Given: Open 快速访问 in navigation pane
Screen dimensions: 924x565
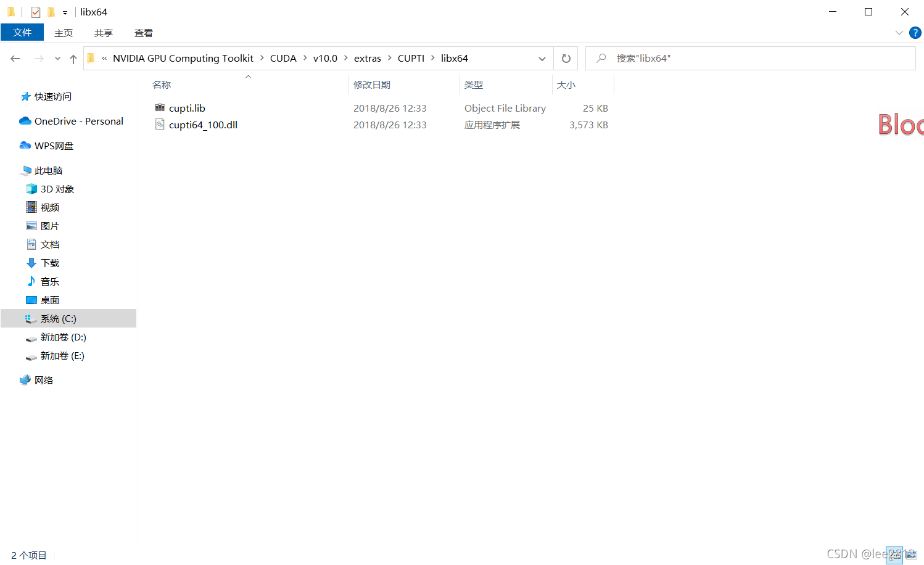Looking at the screenshot, I should (x=53, y=96).
